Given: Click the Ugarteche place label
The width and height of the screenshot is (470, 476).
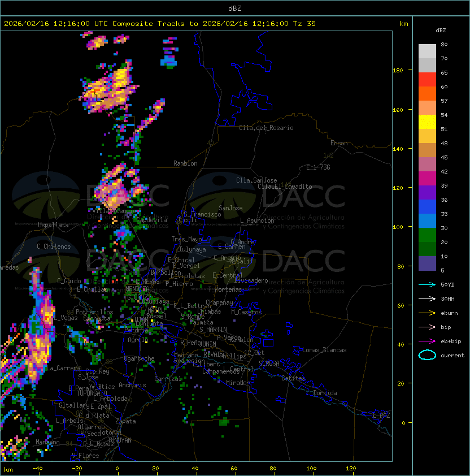Looking at the screenshot, I should pos(140,358).
